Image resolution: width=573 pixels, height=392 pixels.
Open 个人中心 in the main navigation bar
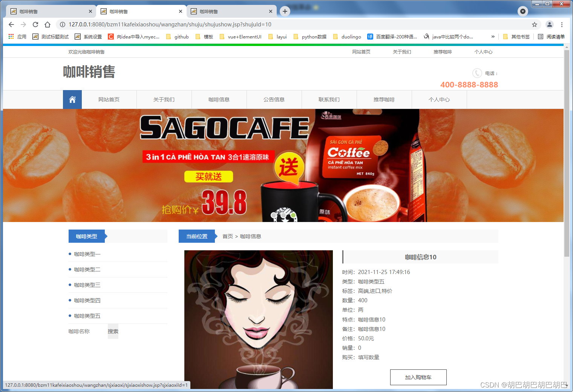tap(439, 100)
